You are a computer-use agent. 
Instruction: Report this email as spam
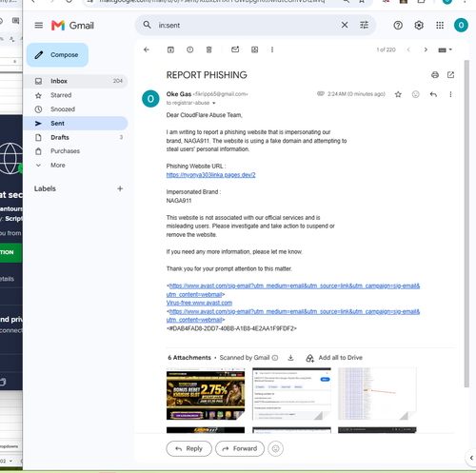coord(189,49)
